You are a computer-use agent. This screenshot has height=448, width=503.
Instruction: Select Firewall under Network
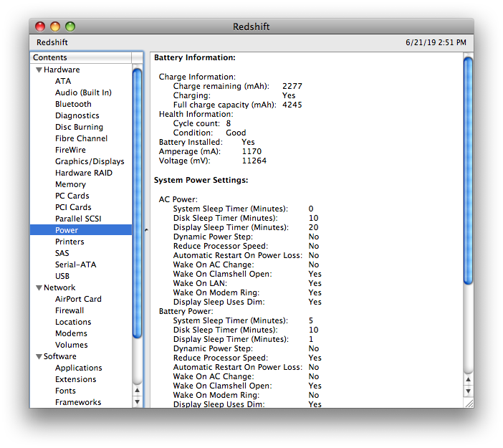70,310
